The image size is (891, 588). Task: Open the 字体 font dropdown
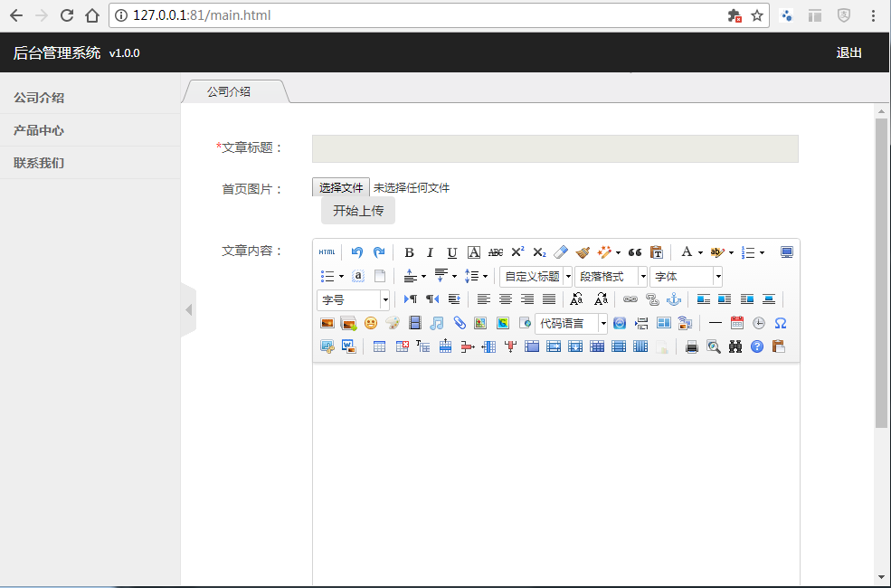pos(686,277)
